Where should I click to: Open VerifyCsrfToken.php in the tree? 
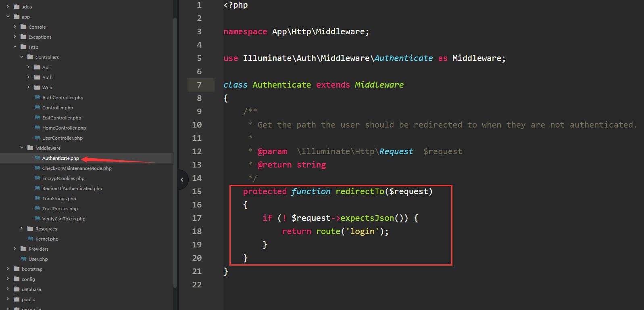click(64, 219)
